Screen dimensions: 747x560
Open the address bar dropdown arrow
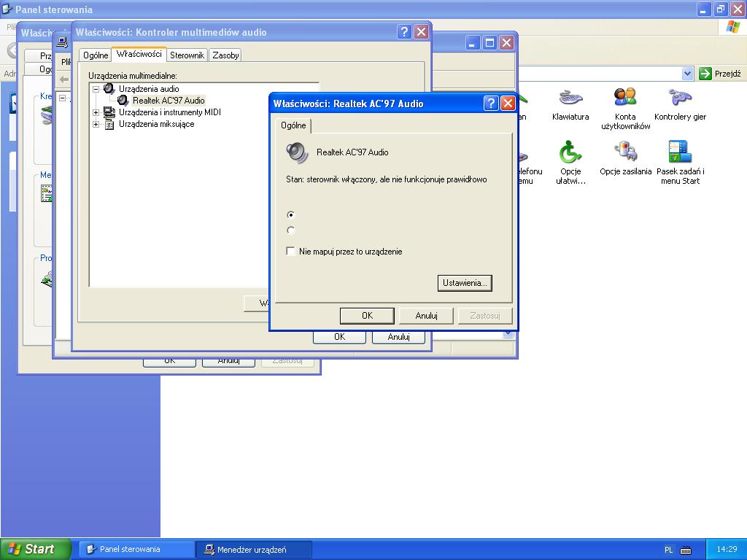[687, 74]
